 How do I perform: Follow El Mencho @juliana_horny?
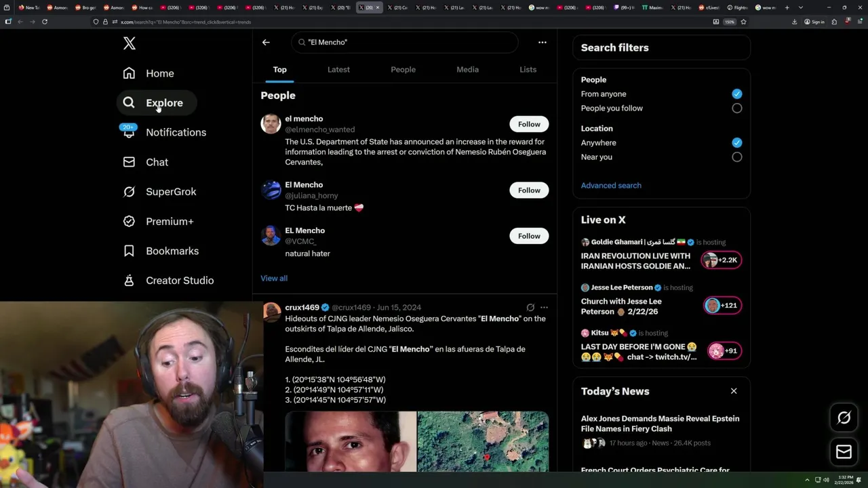[529, 190]
